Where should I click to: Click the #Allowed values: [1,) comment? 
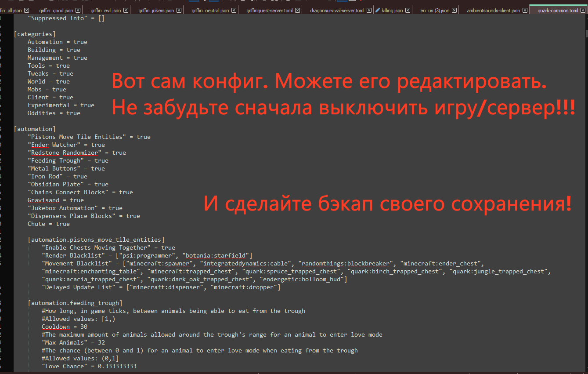78,319
